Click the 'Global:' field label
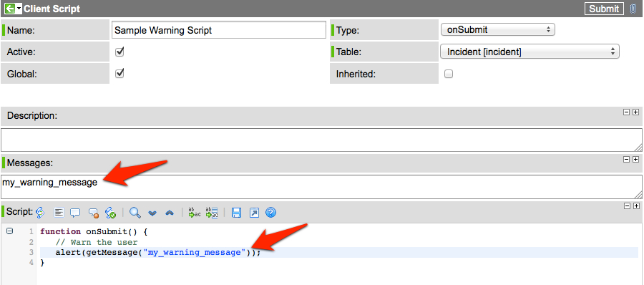 click(22, 74)
